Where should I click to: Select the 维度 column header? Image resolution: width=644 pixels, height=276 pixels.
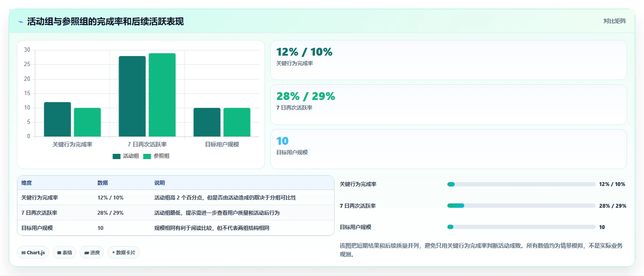tap(27, 183)
